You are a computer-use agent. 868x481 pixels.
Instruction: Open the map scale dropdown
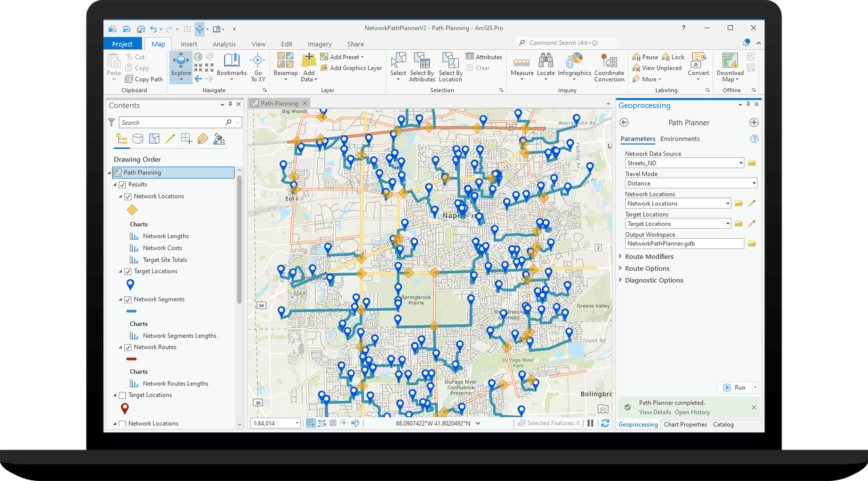click(297, 423)
